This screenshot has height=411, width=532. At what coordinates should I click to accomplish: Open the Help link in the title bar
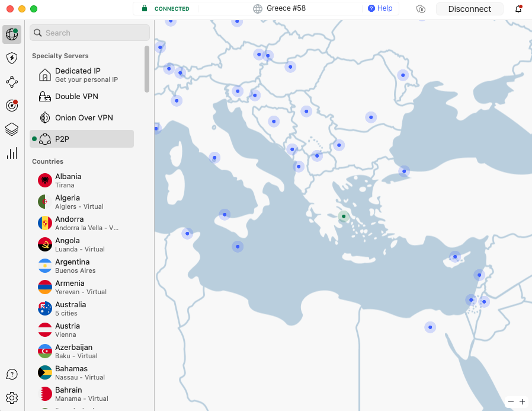coord(380,8)
